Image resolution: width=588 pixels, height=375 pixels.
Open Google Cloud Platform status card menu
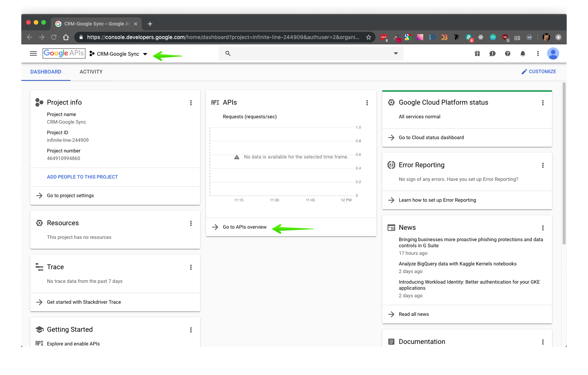(543, 103)
